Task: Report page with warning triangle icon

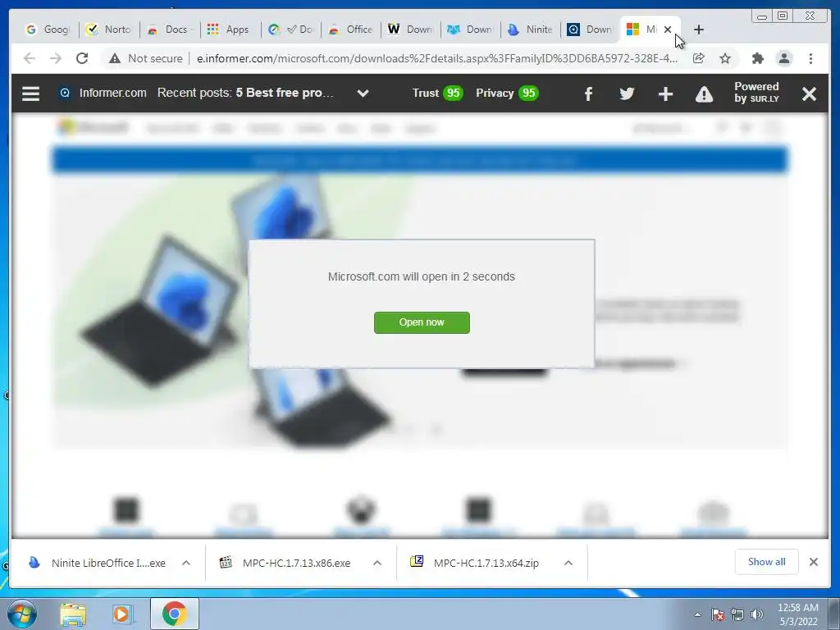Action: (704, 94)
